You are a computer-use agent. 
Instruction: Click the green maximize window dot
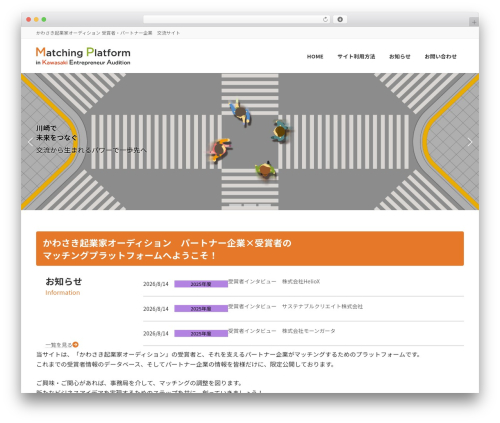[44, 19]
